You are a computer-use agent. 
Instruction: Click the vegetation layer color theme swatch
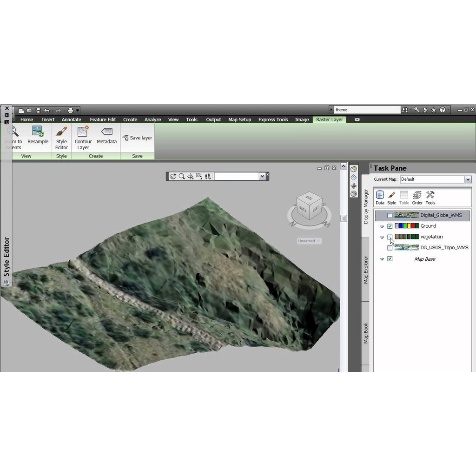pos(406,237)
